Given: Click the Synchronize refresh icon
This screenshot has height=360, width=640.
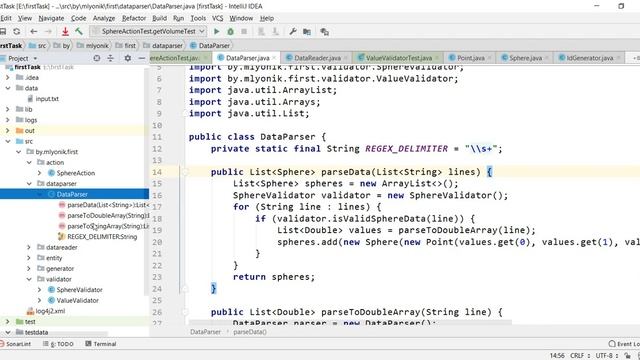Looking at the screenshot, I should click(x=16, y=31).
